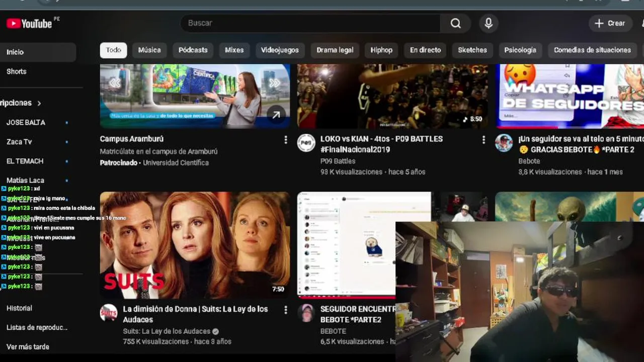
Task: Click the Crear button
Action: (x=609, y=23)
